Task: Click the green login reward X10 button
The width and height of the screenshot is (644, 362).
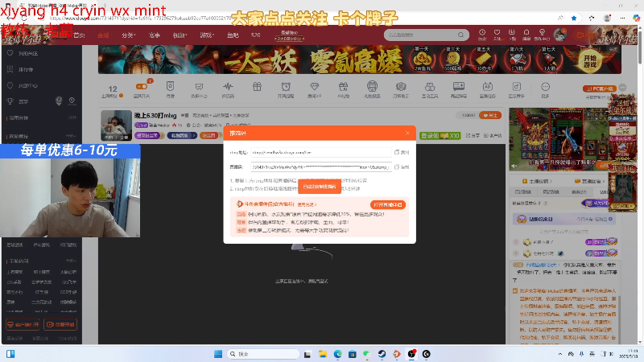Action: pos(440,135)
